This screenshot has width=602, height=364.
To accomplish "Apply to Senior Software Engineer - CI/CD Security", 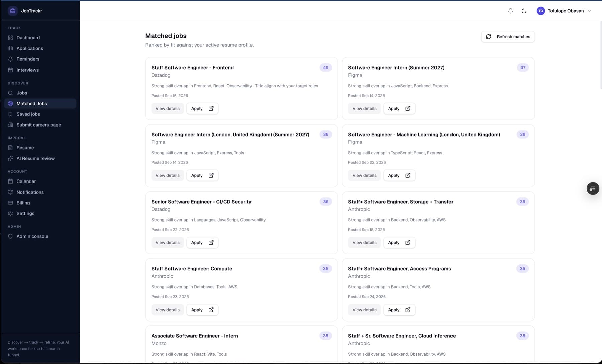I will pyautogui.click(x=202, y=243).
